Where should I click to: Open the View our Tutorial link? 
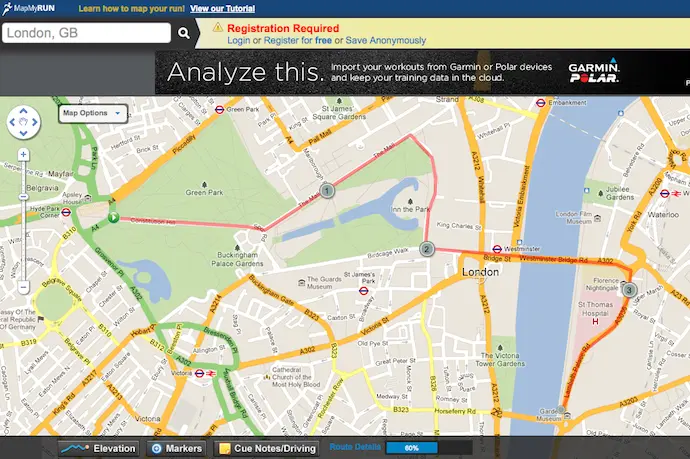(x=223, y=8)
